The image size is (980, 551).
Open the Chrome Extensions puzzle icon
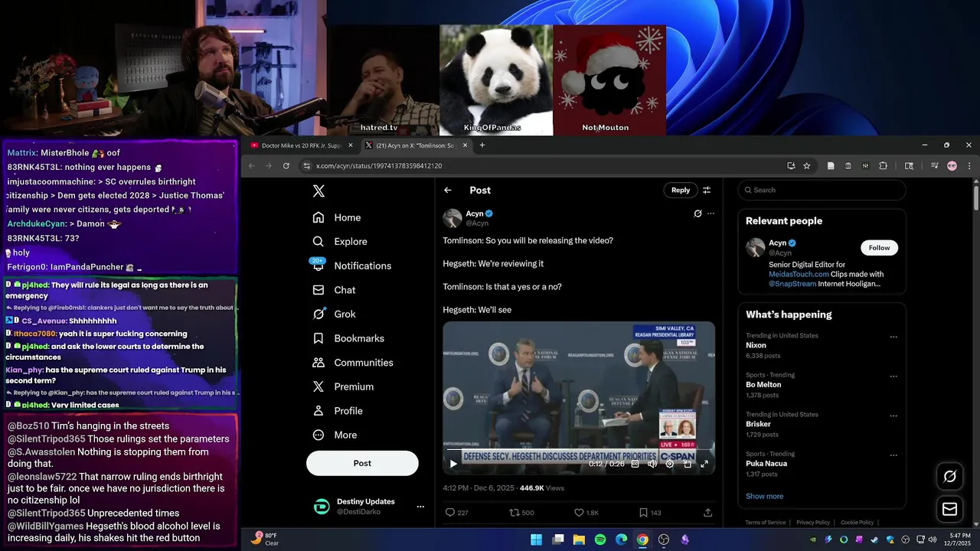(x=883, y=166)
